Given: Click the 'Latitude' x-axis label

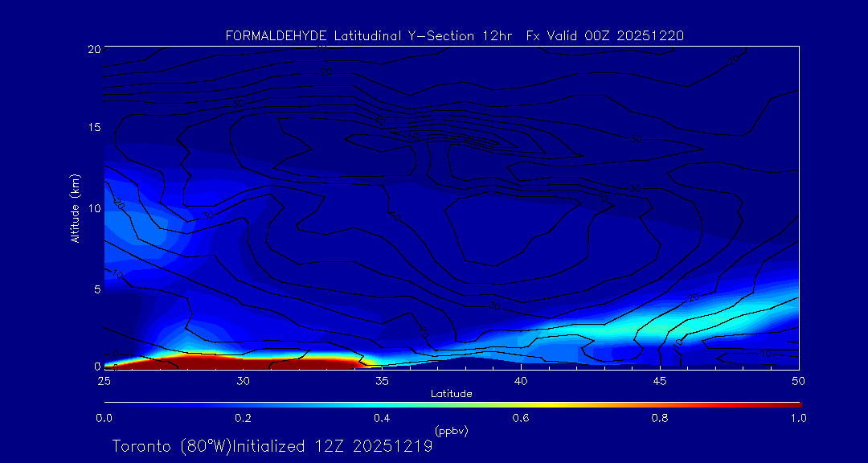Looking at the screenshot, I should pyautogui.click(x=451, y=394).
